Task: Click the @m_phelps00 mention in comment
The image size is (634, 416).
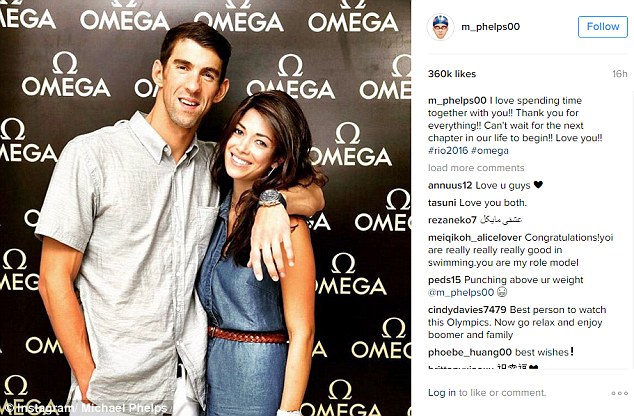Action: click(x=461, y=292)
